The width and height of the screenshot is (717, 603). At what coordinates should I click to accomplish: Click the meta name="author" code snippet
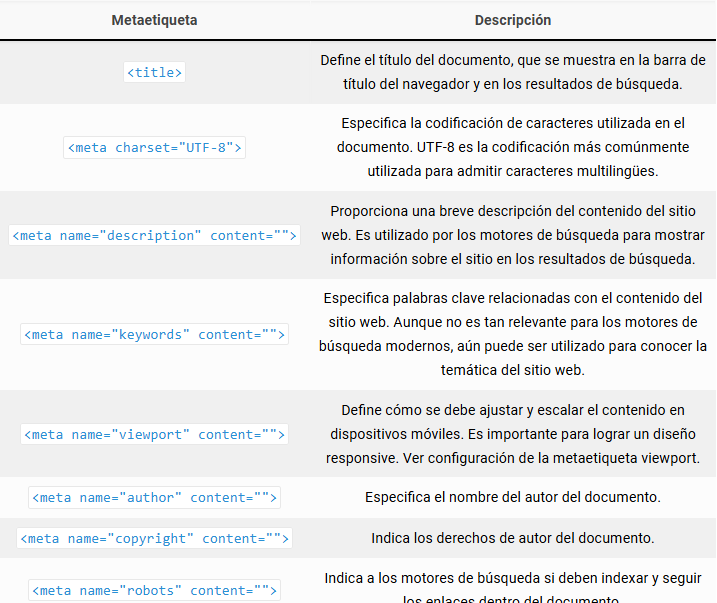click(x=154, y=497)
